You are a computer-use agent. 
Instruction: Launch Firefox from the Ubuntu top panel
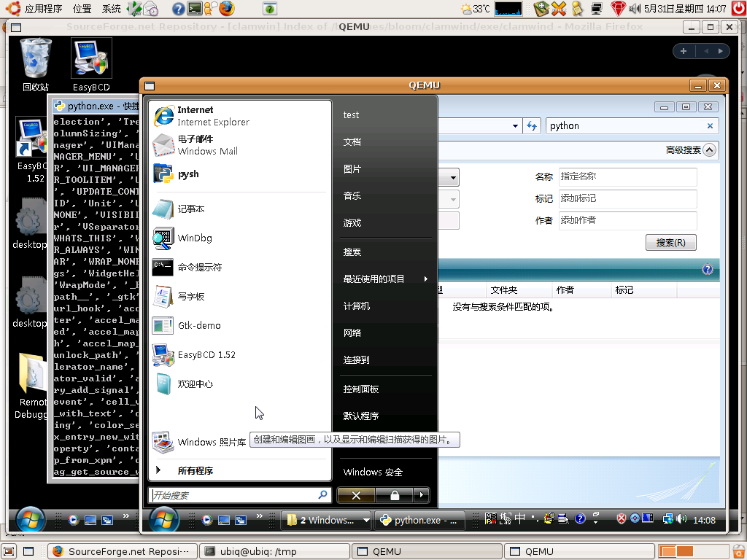tap(228, 8)
